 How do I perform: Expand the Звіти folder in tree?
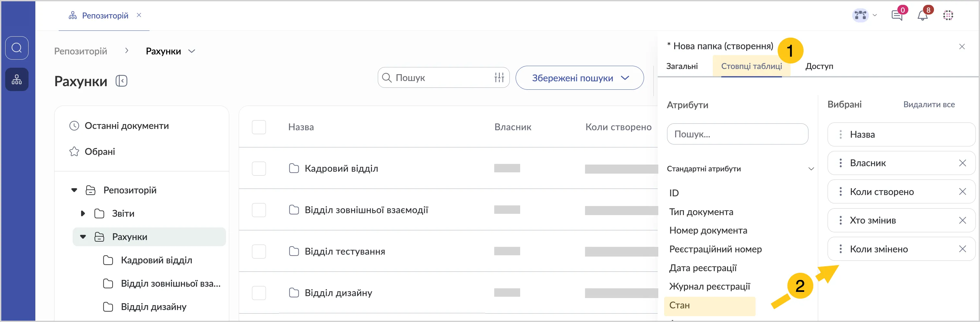83,214
